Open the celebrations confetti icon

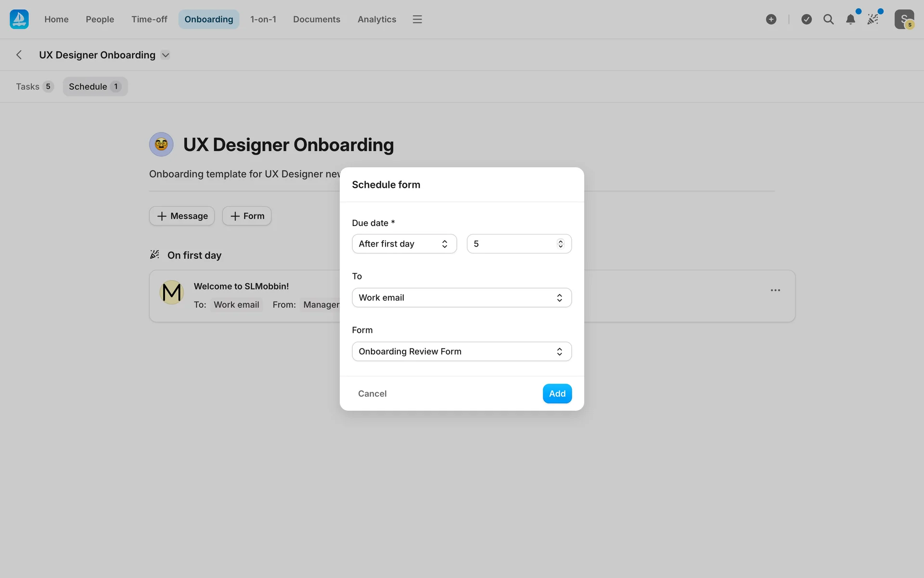coord(873,19)
